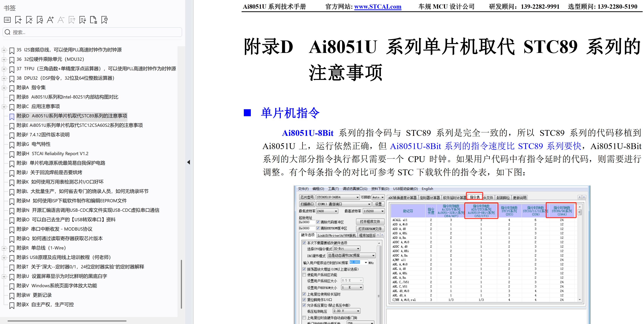Click bookmark icon beside 附录G 电气特性
The image size is (644, 324).
tap(12, 145)
